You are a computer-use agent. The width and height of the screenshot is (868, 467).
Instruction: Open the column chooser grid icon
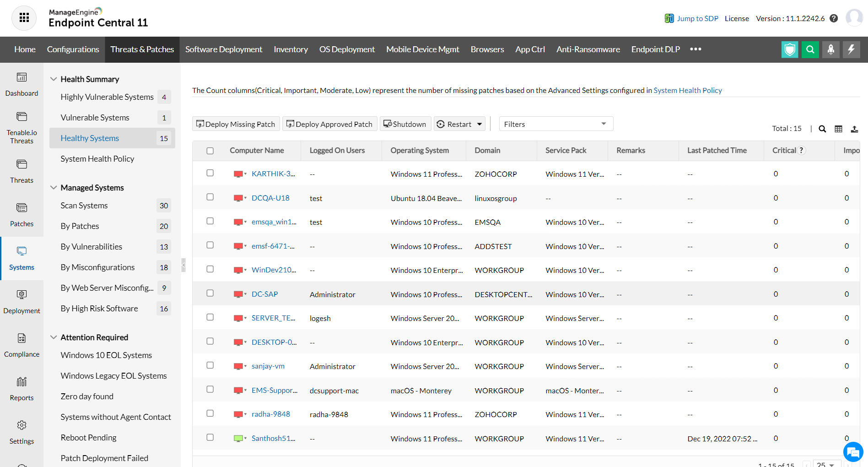coord(838,129)
